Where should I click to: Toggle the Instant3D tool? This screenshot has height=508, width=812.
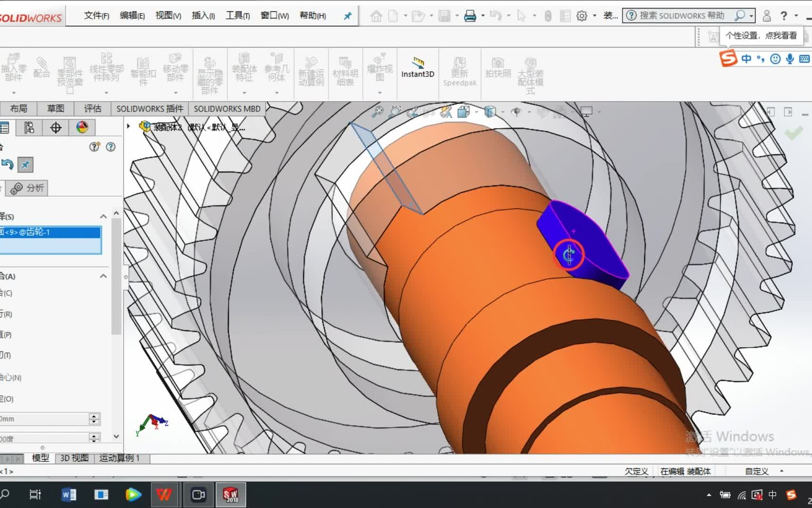pyautogui.click(x=418, y=67)
